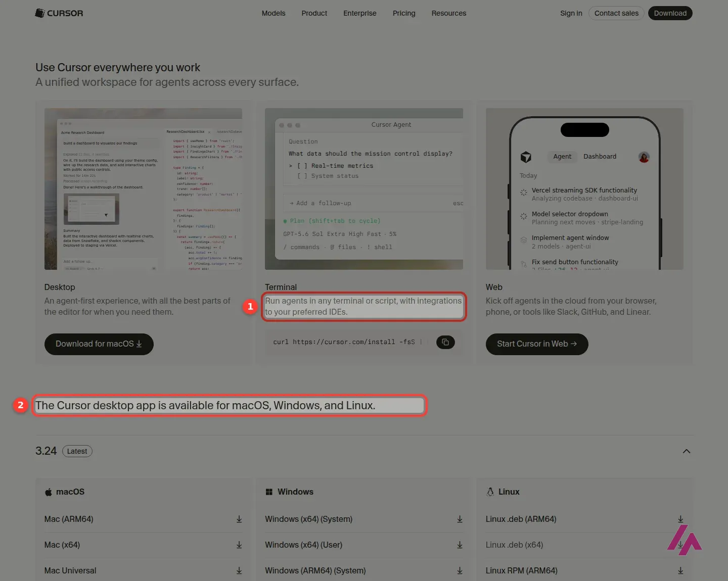The width and height of the screenshot is (728, 581).
Task: Click the Linux .deb (x64) text
Action: coord(515,545)
